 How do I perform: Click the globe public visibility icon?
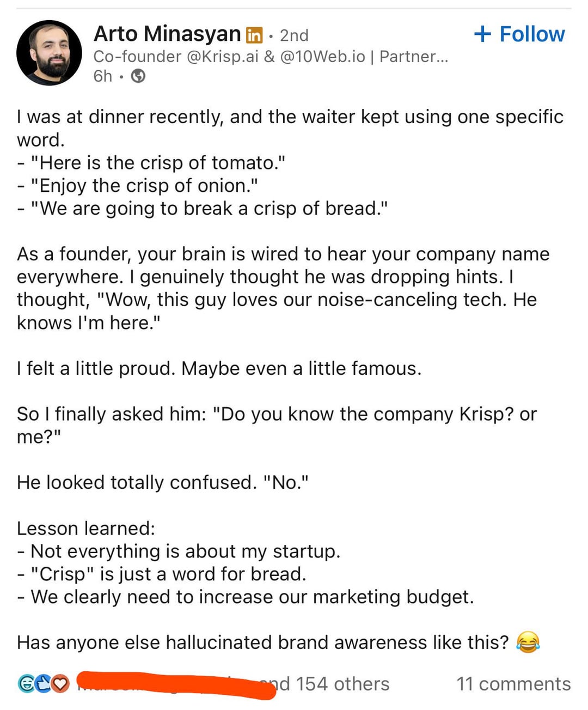[139, 76]
